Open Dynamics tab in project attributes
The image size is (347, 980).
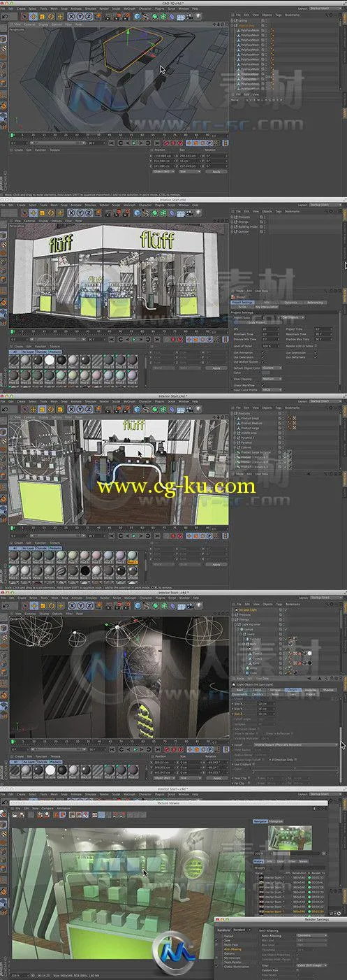tap(291, 303)
